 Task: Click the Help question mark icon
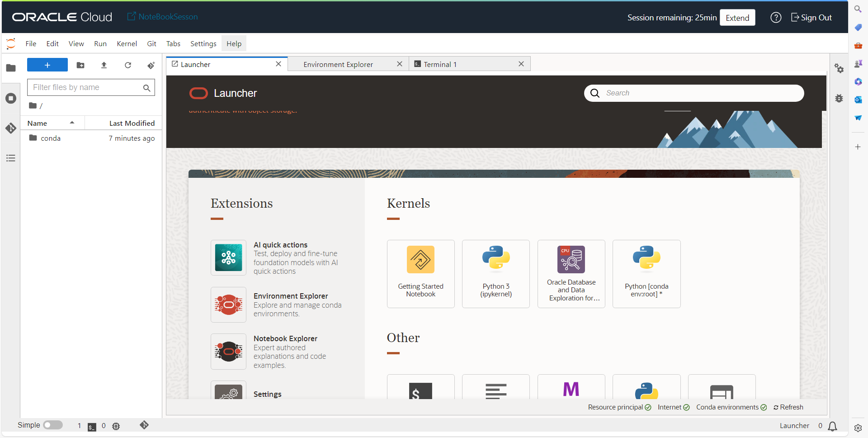[x=776, y=18]
